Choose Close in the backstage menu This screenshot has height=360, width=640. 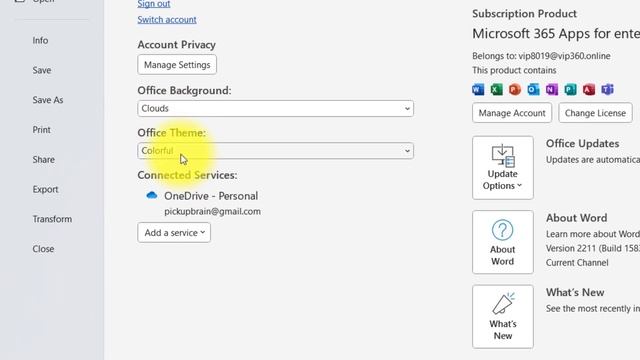pos(43,249)
